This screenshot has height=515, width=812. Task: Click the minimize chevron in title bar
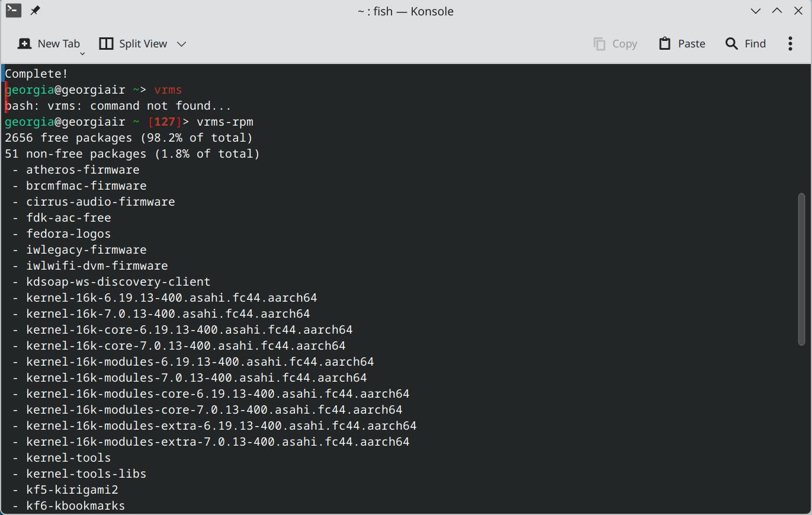click(756, 11)
